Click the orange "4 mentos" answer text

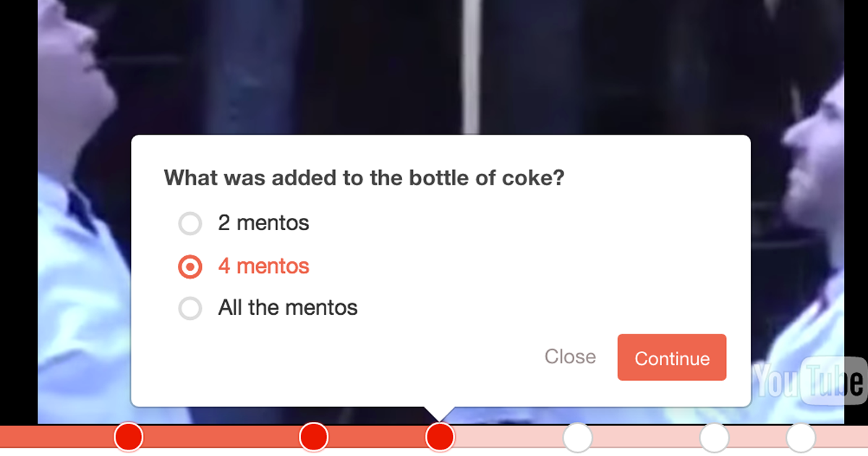click(263, 266)
